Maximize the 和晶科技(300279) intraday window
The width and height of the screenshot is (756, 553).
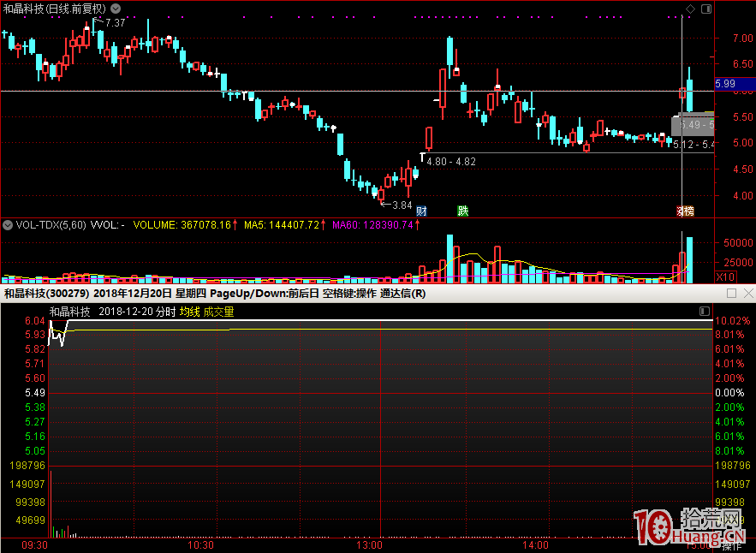[x=731, y=293]
